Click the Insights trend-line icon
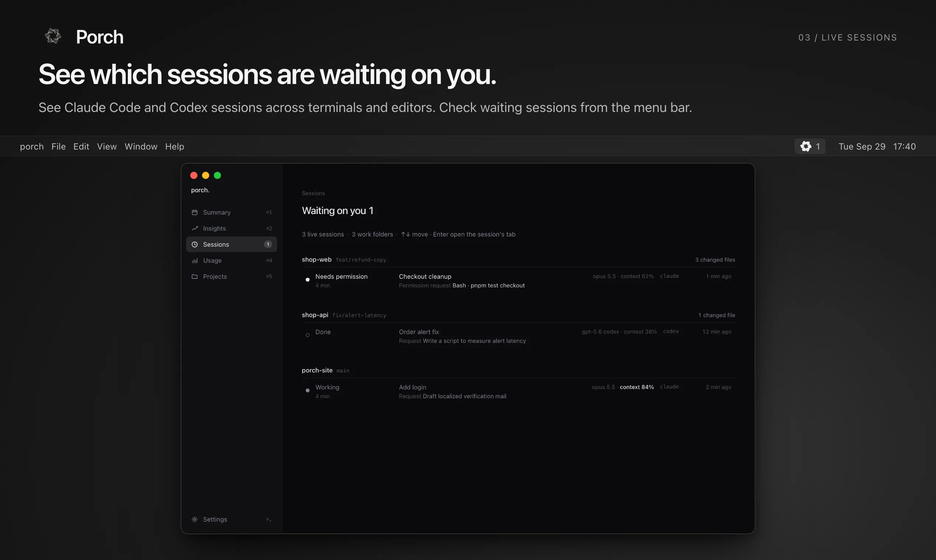The height and width of the screenshot is (560, 936). [194, 228]
